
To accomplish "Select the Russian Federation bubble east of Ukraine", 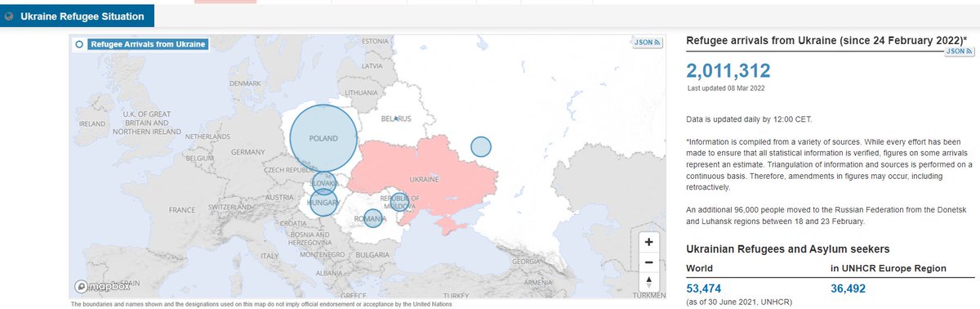I will (482, 147).
